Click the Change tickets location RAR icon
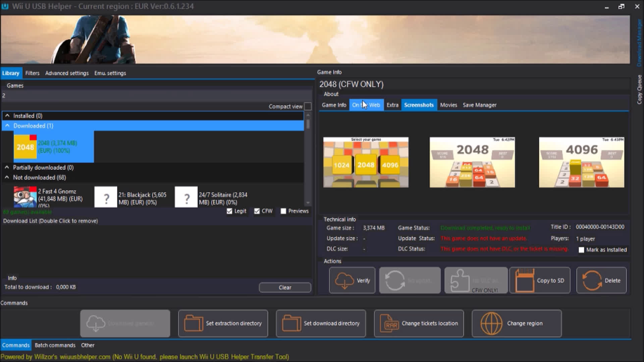The width and height of the screenshot is (644, 362). point(389,323)
